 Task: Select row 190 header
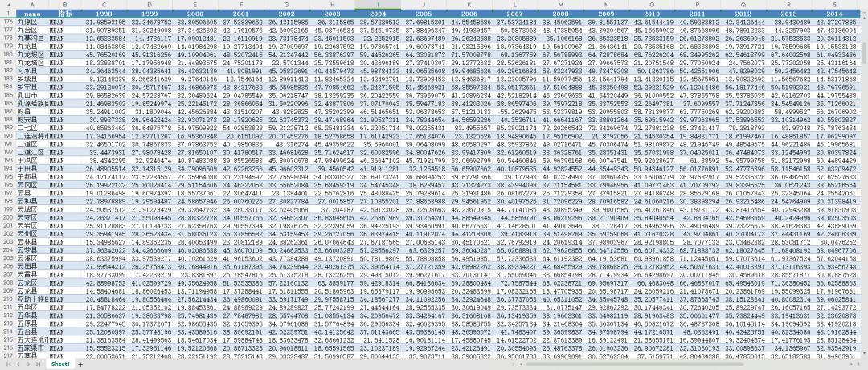(8, 134)
